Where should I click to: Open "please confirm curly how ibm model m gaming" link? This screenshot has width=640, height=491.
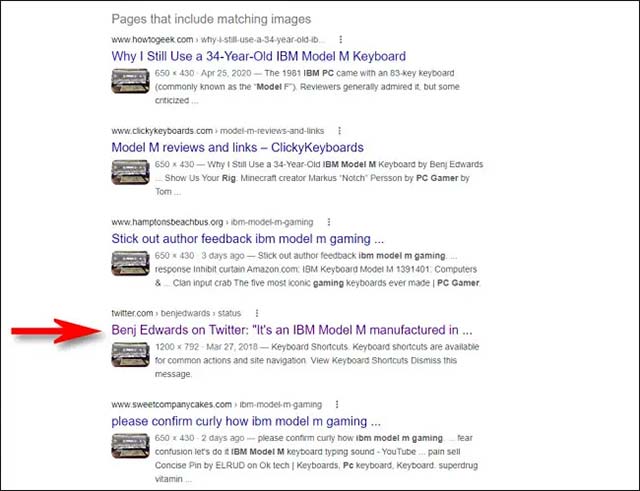pos(246,421)
